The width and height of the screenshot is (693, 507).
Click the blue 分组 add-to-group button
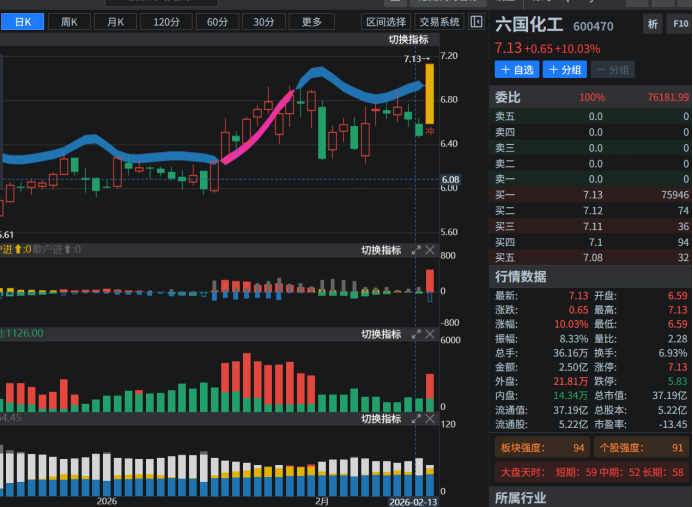pyautogui.click(x=564, y=70)
